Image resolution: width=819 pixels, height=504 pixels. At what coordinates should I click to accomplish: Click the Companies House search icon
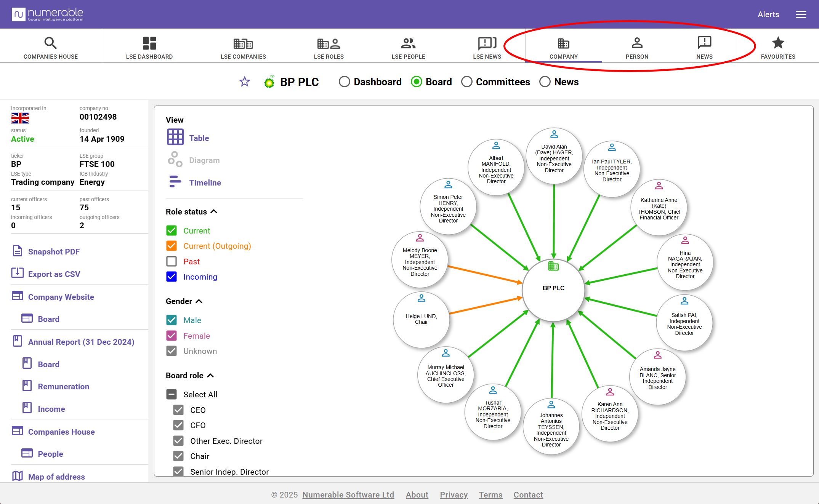click(x=50, y=43)
